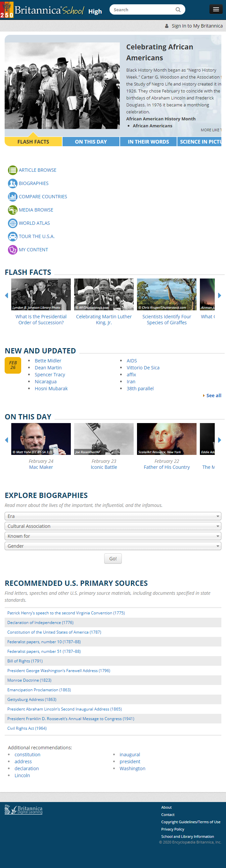Image resolution: width=226 pixels, height=868 pixels.
Task: Open the Contact footer link
Action: (168, 815)
